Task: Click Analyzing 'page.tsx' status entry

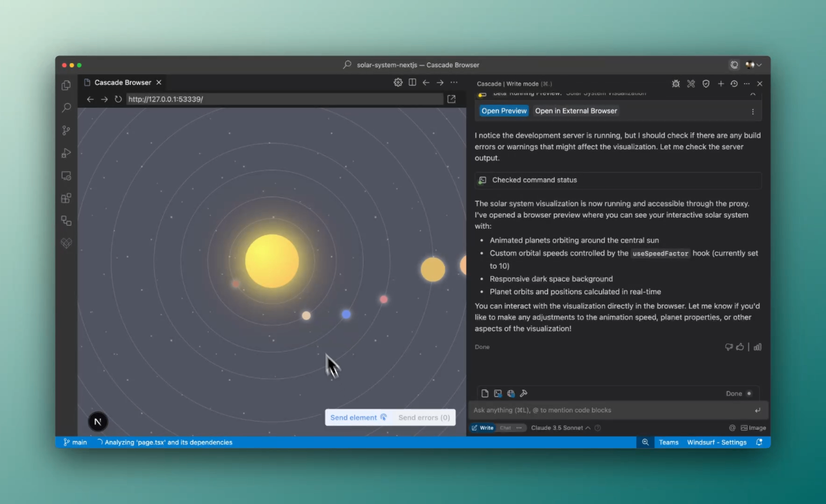Action: pos(165,442)
